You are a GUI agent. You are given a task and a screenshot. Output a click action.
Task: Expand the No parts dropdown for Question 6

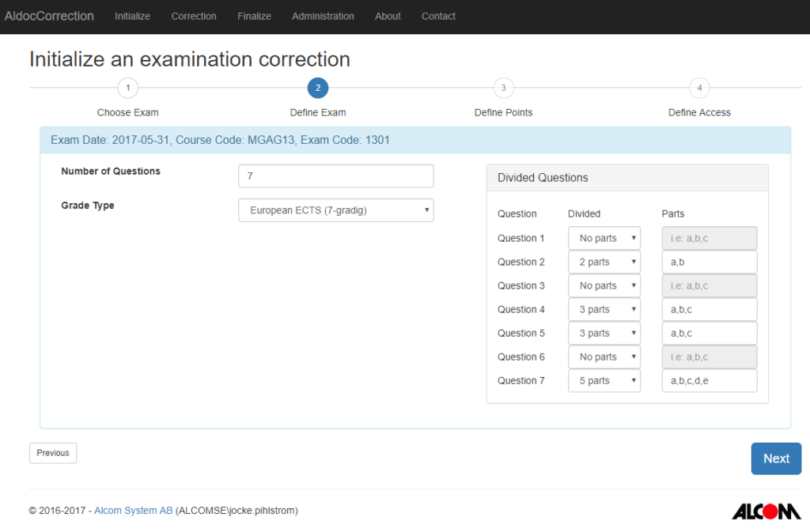(x=604, y=357)
